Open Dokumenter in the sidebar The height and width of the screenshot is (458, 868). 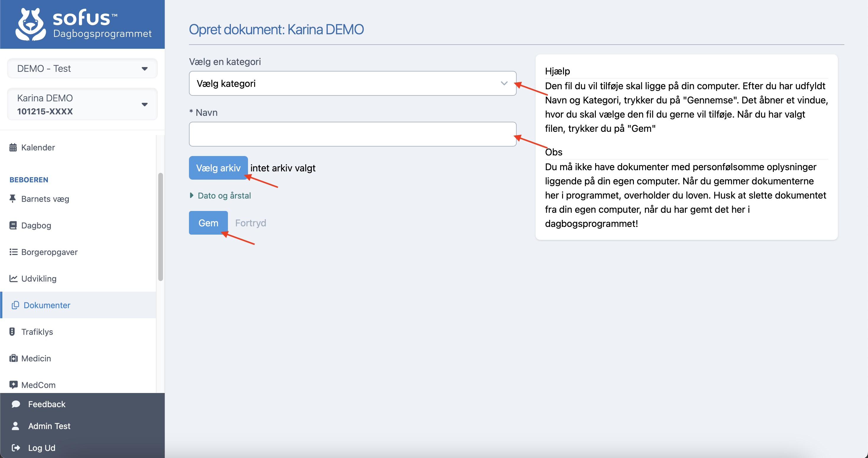(x=47, y=305)
